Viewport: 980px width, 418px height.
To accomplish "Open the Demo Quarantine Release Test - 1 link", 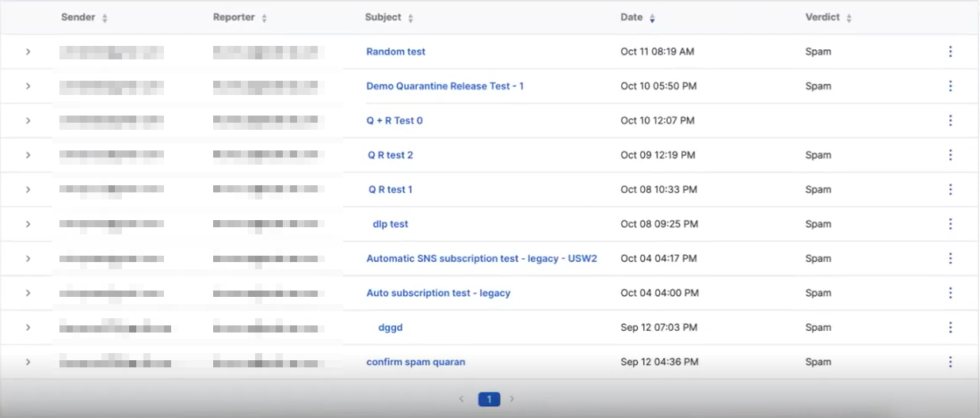I will pyautogui.click(x=444, y=86).
